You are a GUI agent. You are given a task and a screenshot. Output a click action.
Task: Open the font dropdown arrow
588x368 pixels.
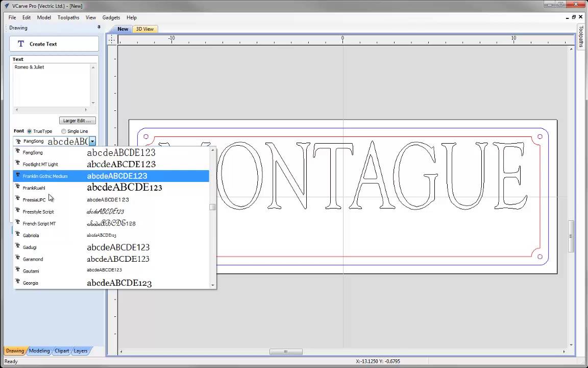tap(92, 141)
